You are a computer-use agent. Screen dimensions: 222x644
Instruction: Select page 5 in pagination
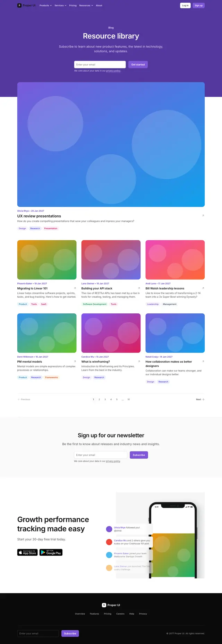point(117,400)
